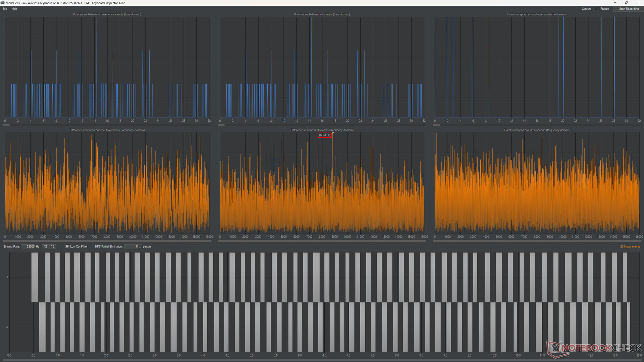
Task: Toggle the Low Cut Filter checkbox
Action: click(67, 246)
